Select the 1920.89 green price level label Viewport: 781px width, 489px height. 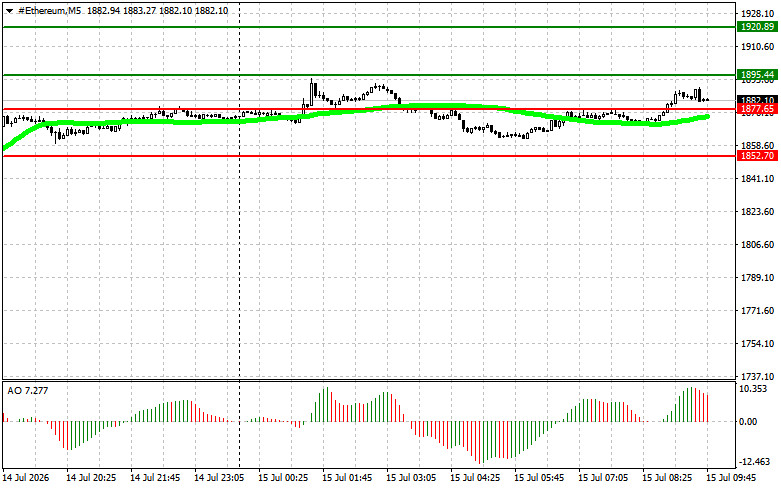[x=757, y=27]
